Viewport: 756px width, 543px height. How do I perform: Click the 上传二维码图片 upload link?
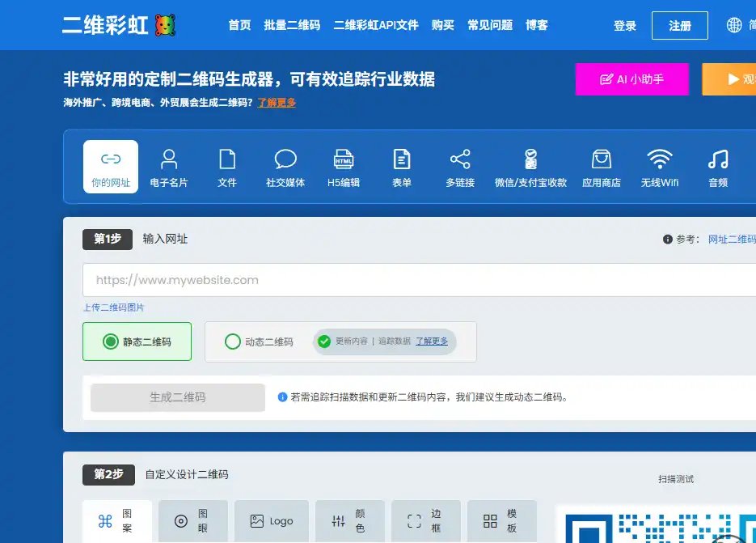114,308
